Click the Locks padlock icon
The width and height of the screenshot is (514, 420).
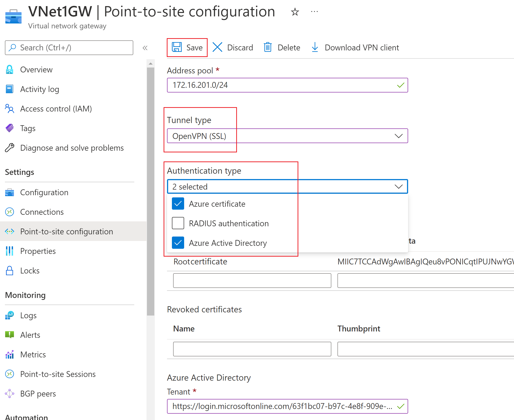pyautogui.click(x=10, y=271)
